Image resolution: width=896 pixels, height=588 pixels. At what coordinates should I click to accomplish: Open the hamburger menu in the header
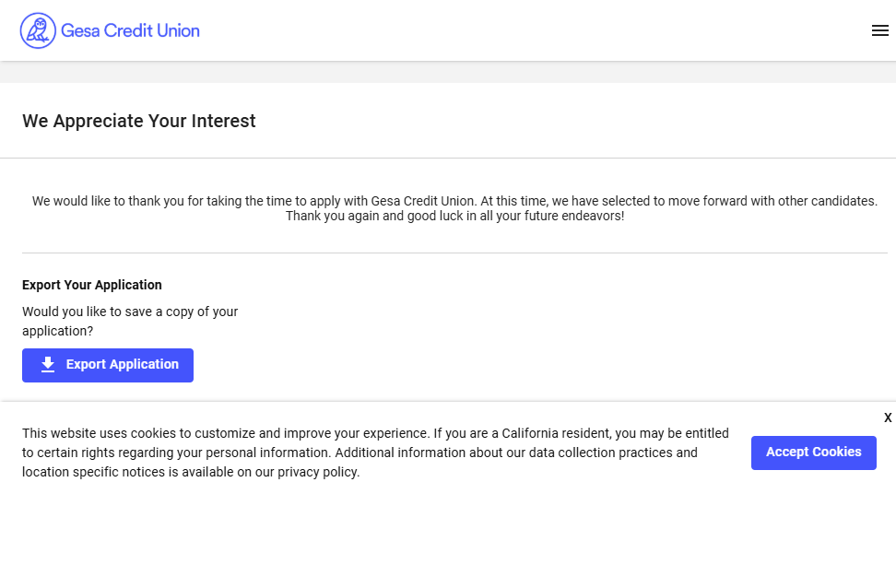click(x=879, y=30)
